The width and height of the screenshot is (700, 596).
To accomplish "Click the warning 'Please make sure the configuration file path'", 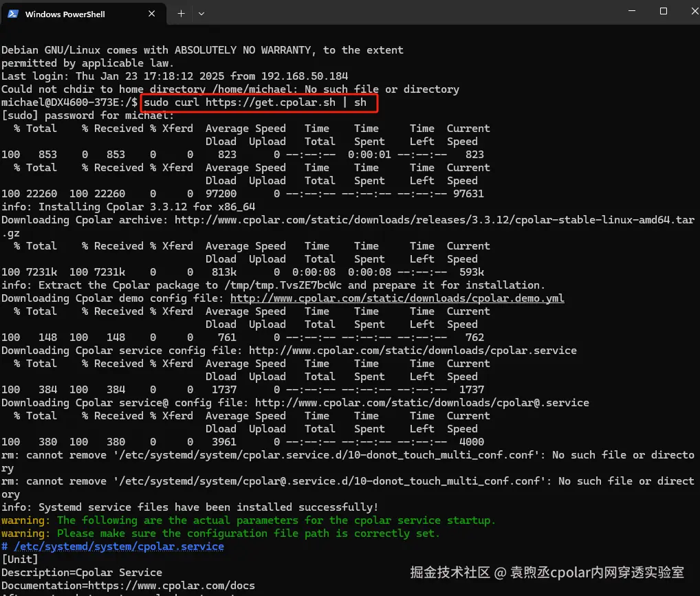I will pyautogui.click(x=221, y=533).
